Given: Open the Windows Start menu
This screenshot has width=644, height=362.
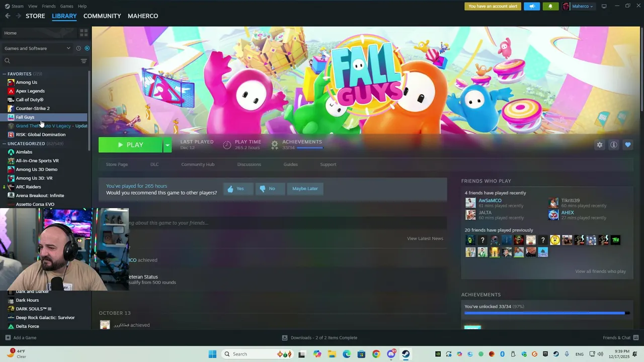Looking at the screenshot, I should point(212,354).
